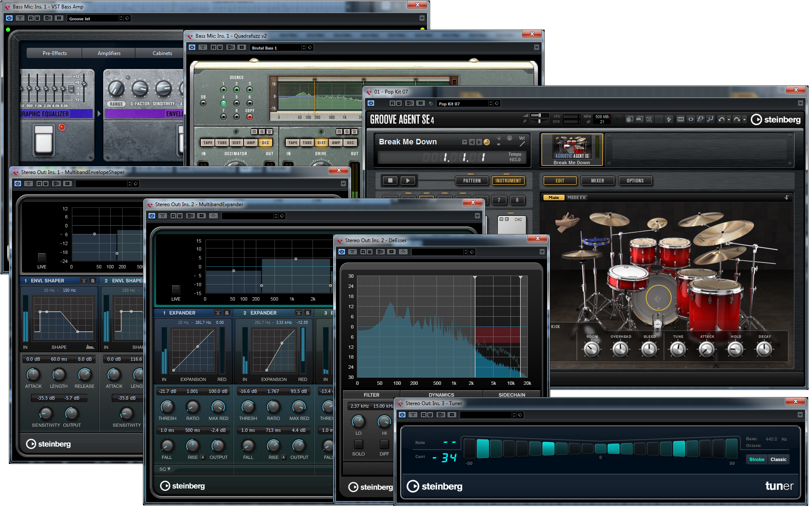This screenshot has height=508, width=812.
Task: Select Classic mode in Tuner
Action: [778, 459]
